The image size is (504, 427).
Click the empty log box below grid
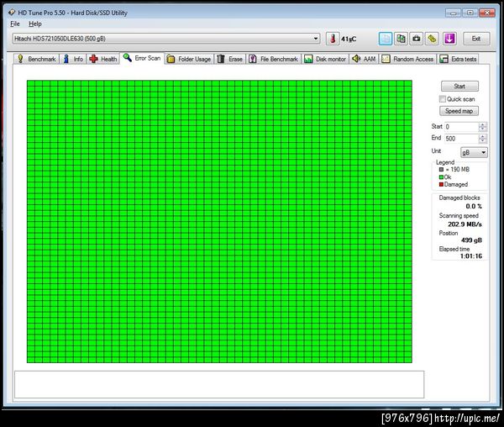219,385
